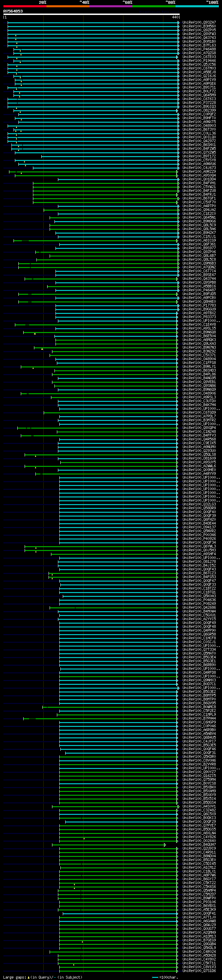Screen dimensions: 222x980
Task: Click the UniRef100_C4R024 label
Action: click(x=199, y=951)
